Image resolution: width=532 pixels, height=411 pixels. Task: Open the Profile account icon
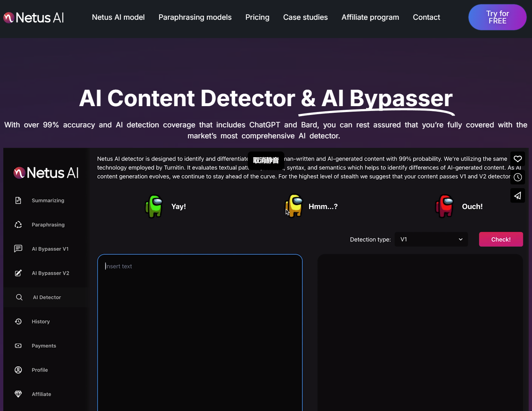click(x=18, y=370)
